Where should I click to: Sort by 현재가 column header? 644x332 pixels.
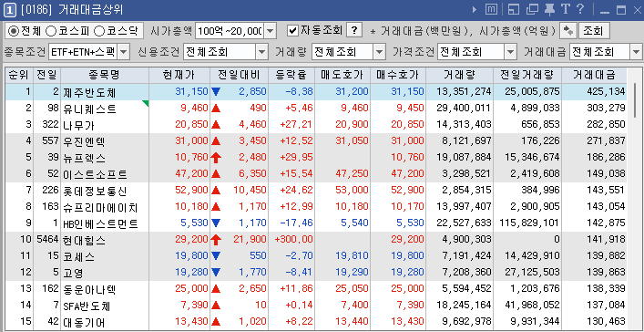(179, 75)
